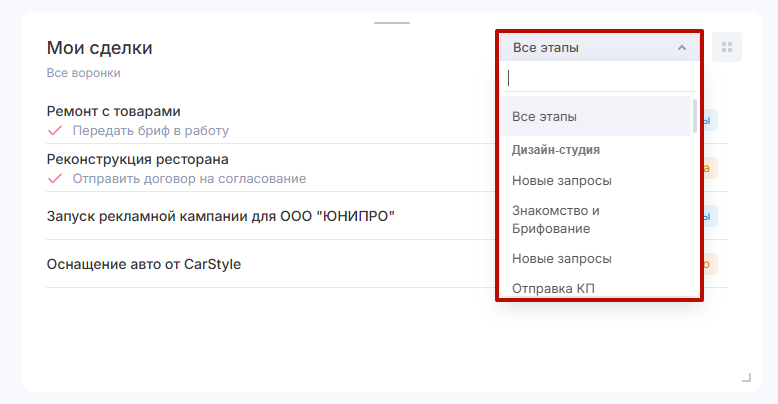The image size is (778, 404).
Task: Pick the Новые запросы option above Отправка КП
Action: coord(562,258)
